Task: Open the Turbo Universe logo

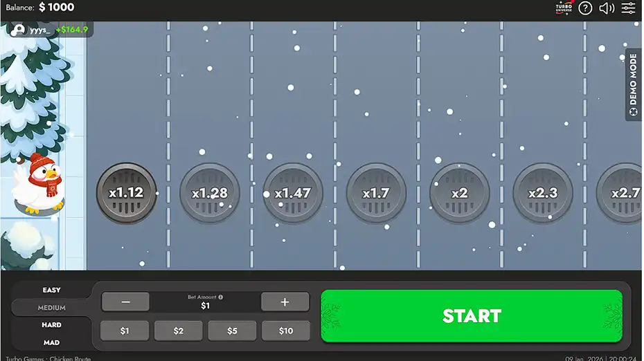Action: coord(564,8)
